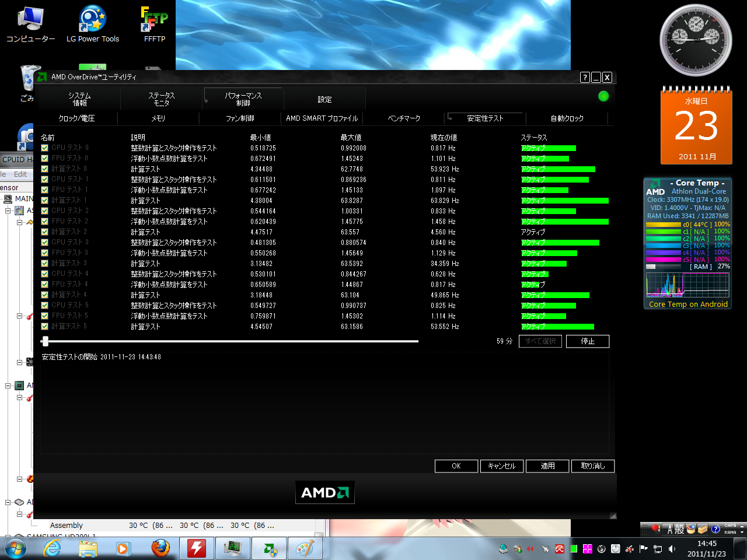Select the クロック/電圧 sub-tab
This screenshot has height=560, width=747.
76,118
